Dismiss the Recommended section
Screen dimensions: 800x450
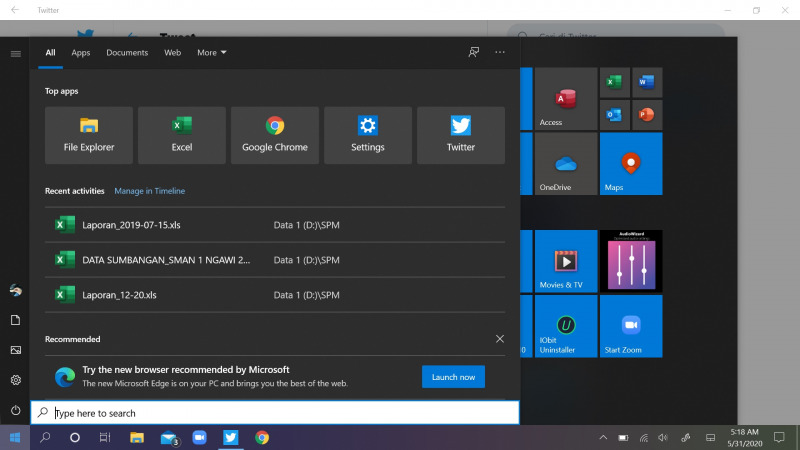pos(500,339)
